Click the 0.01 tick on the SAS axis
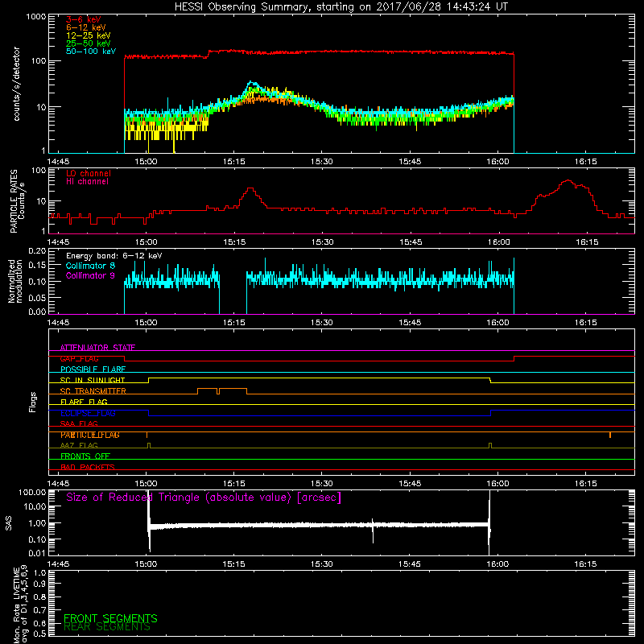This screenshot has height=644, width=644. [37, 553]
